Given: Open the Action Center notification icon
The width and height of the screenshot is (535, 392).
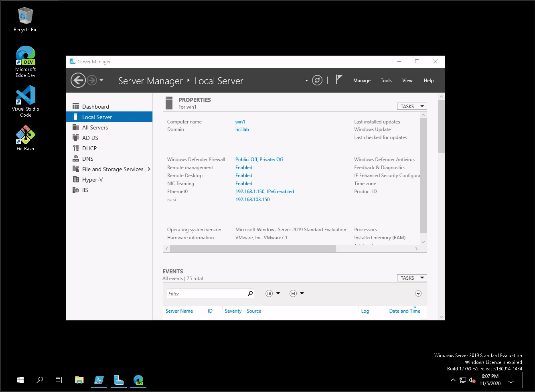Looking at the screenshot, I should point(511,380).
